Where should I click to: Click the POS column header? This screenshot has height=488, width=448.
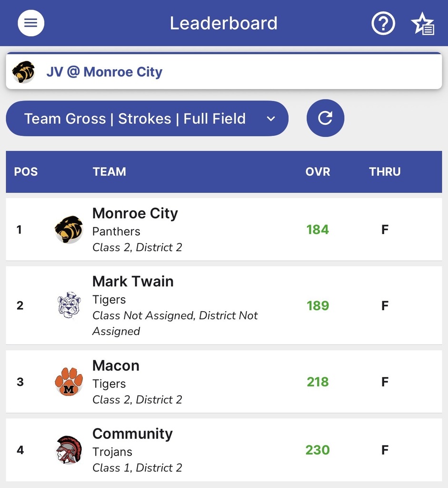[x=26, y=172]
